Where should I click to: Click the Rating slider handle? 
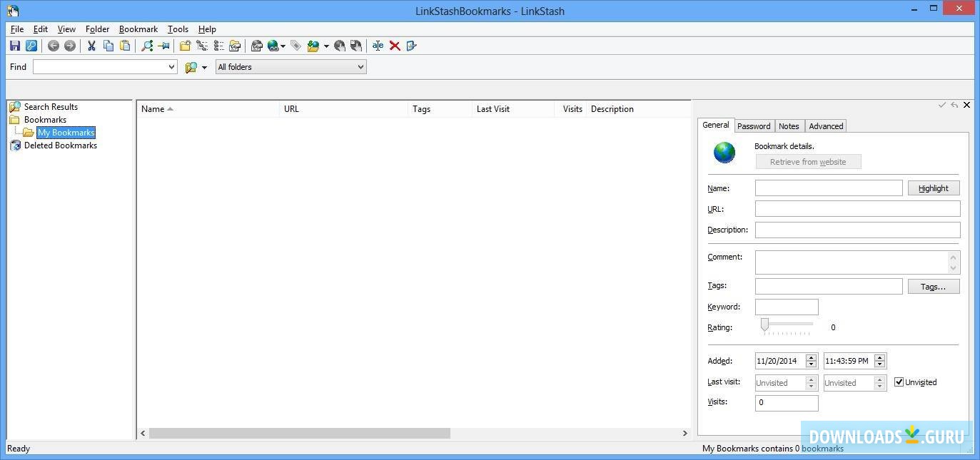(764, 325)
